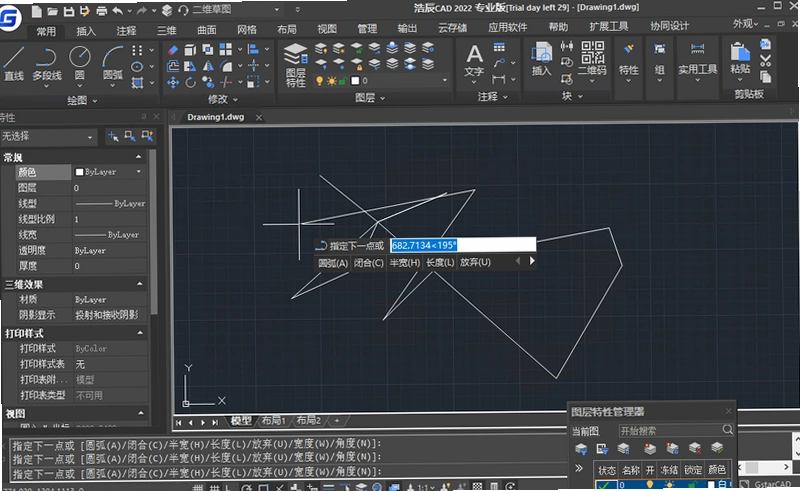Click the New file icon in quick toolbar
The image size is (800, 491).
pos(37,11)
